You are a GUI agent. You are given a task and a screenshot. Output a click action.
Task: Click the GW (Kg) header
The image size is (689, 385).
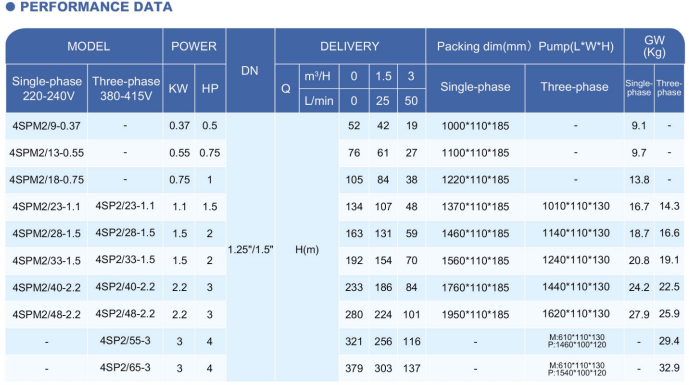pyautogui.click(x=654, y=47)
